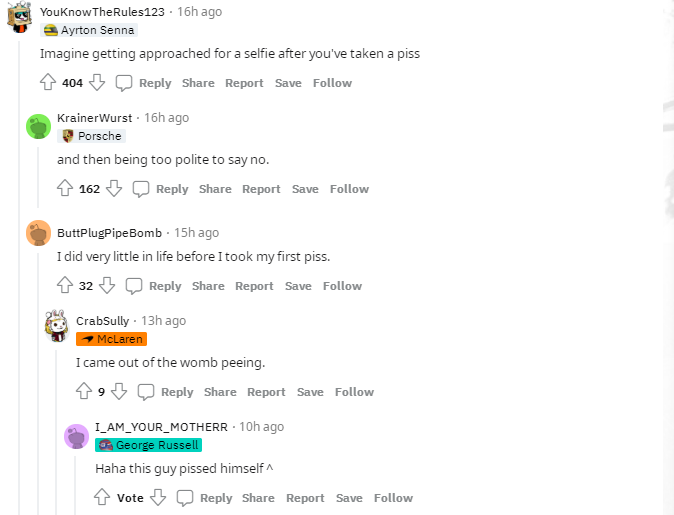Follow CrabSully's comment thread

click(x=354, y=392)
